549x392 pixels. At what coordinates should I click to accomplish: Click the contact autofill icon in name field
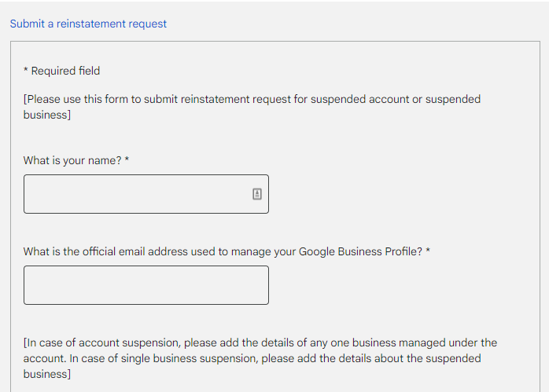pos(257,194)
